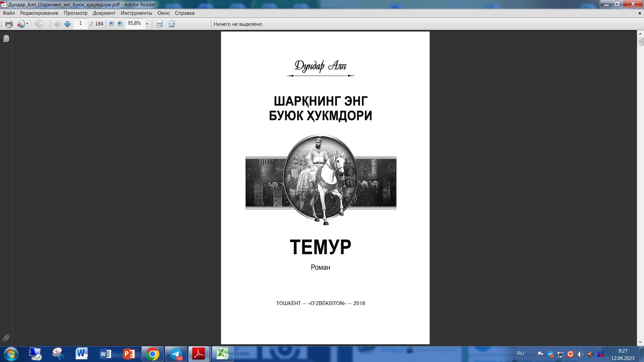Go to next page with down arrow
Screen dimensions: 644x362
click(67, 24)
